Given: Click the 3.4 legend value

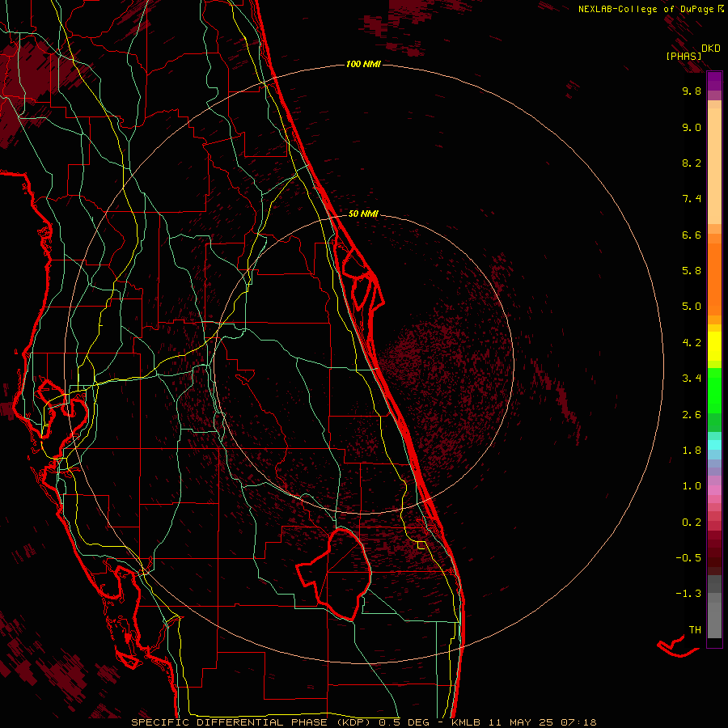Looking at the screenshot, I should click(692, 379).
